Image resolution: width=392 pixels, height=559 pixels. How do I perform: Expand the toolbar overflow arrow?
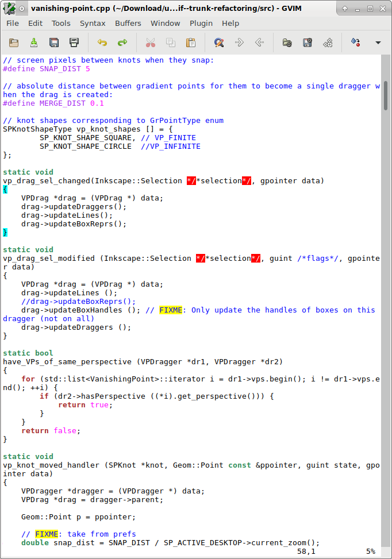[x=378, y=43]
